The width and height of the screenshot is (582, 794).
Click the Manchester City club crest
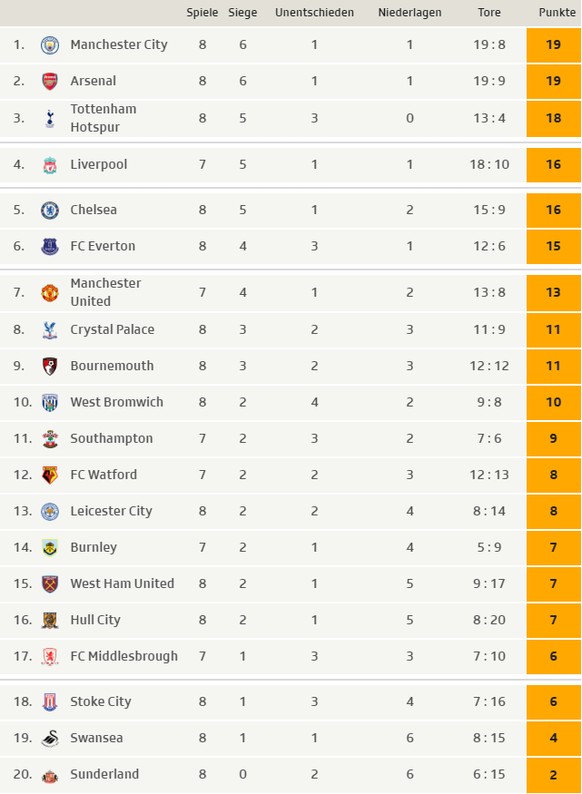point(50,45)
